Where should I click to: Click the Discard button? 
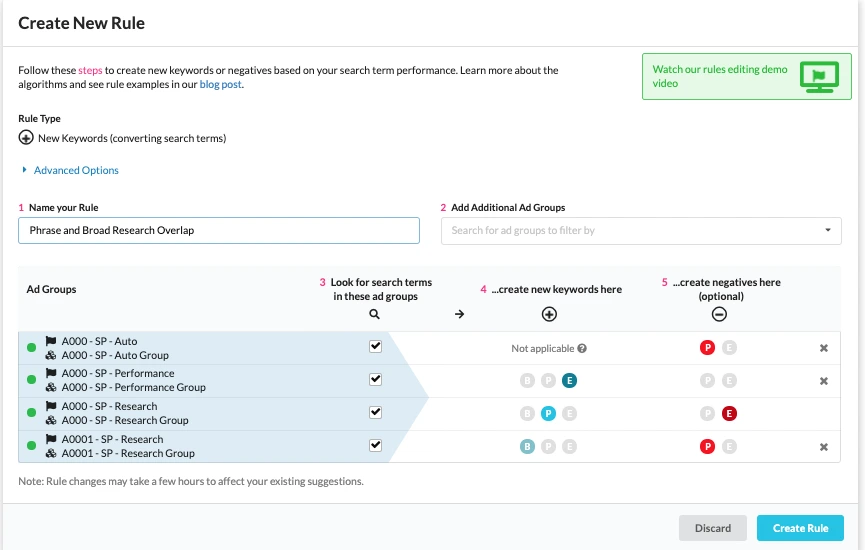713,528
